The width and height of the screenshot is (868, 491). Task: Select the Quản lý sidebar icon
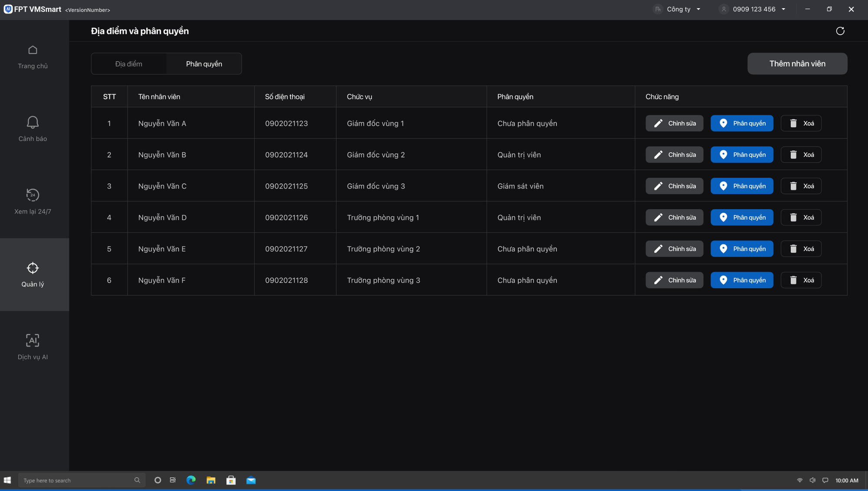pyautogui.click(x=33, y=268)
